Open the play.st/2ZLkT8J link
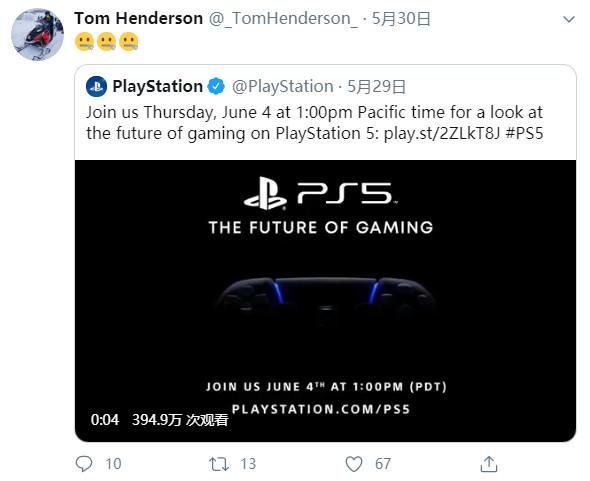590x481 pixels. (x=442, y=133)
